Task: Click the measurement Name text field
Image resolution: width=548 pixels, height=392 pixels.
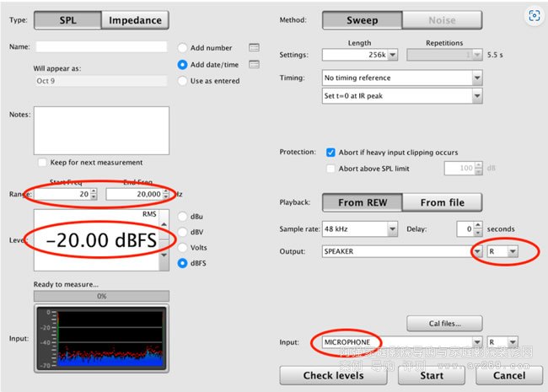Action: coord(102,47)
